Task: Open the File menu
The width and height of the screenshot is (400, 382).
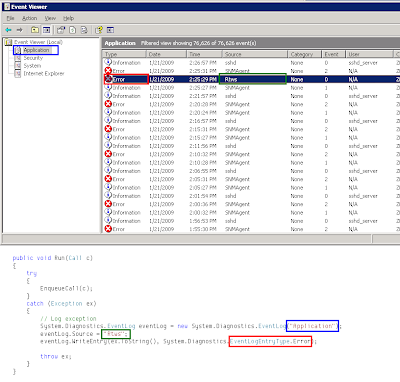Action: (10, 18)
